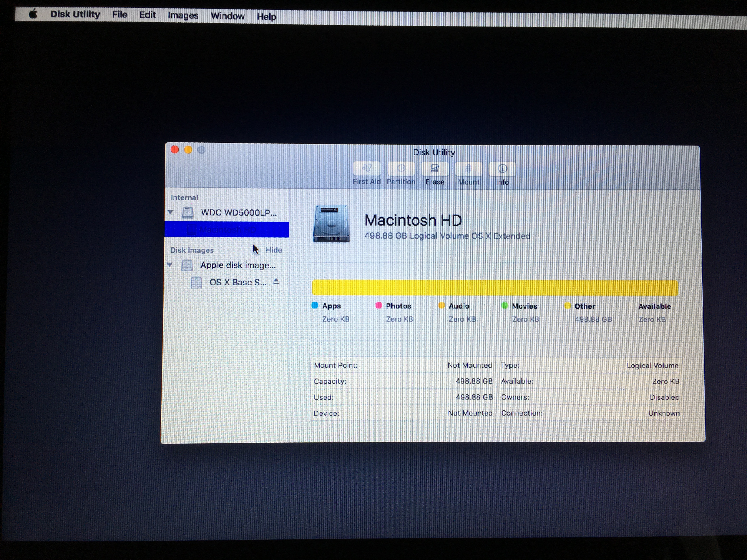Select Macintosh HD in the sidebar

(x=227, y=229)
